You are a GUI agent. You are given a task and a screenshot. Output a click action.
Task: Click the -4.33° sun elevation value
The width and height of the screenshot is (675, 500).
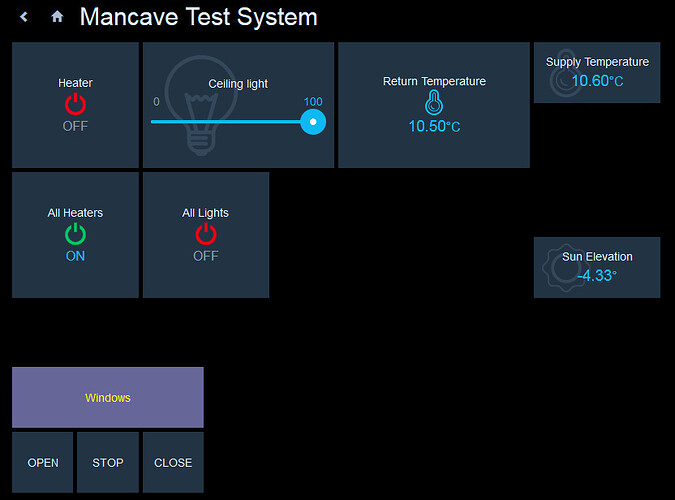[597, 275]
